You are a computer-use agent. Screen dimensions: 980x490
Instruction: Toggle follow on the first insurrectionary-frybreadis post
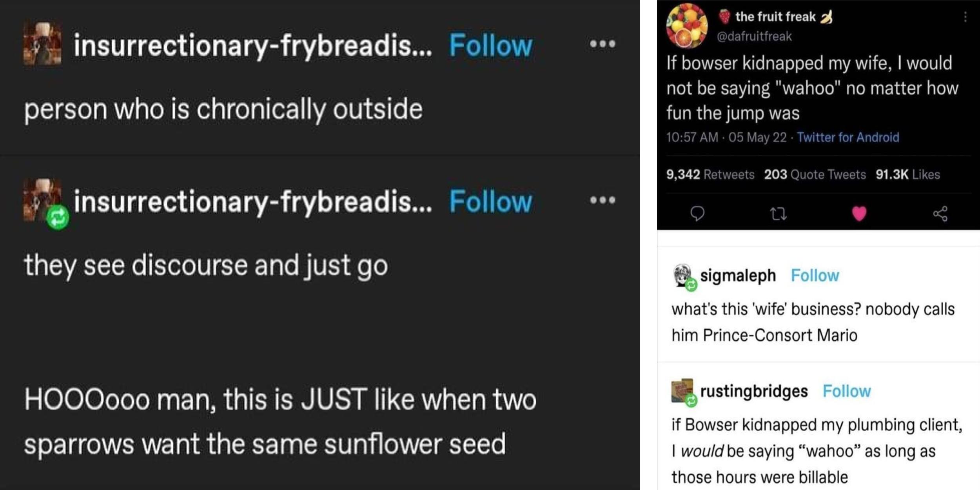point(491,44)
